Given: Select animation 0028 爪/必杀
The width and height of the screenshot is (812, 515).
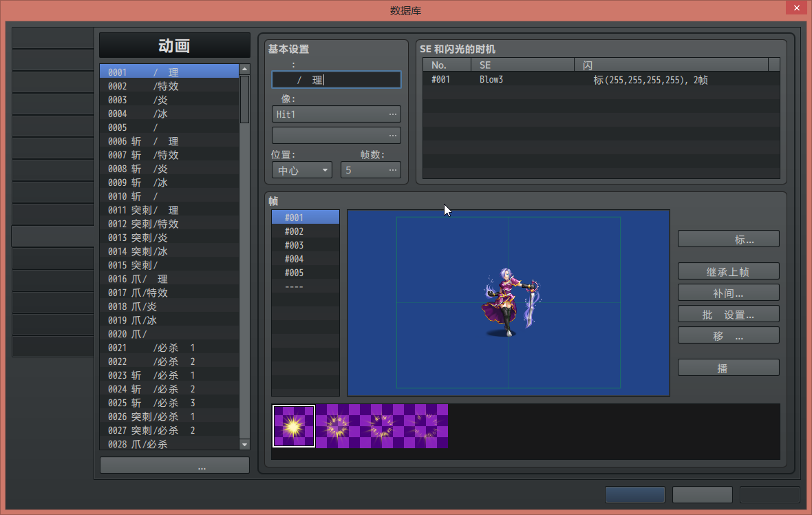Looking at the screenshot, I should [169, 444].
